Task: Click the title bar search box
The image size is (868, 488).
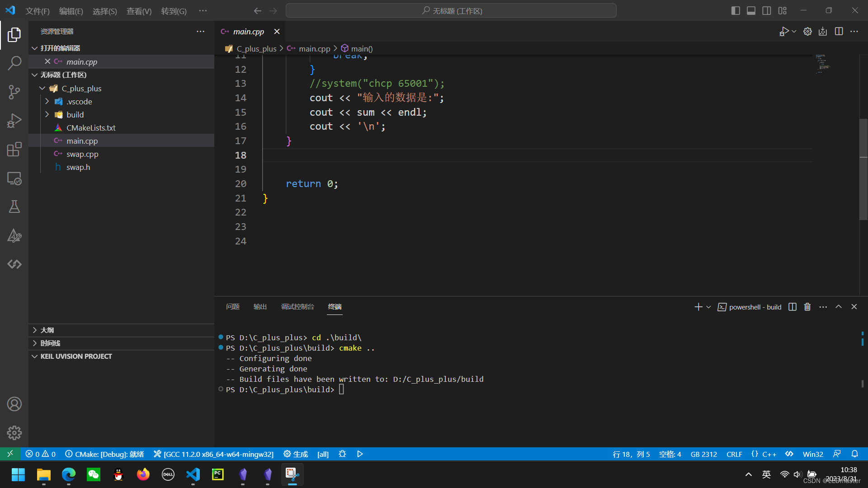Action: point(451,11)
